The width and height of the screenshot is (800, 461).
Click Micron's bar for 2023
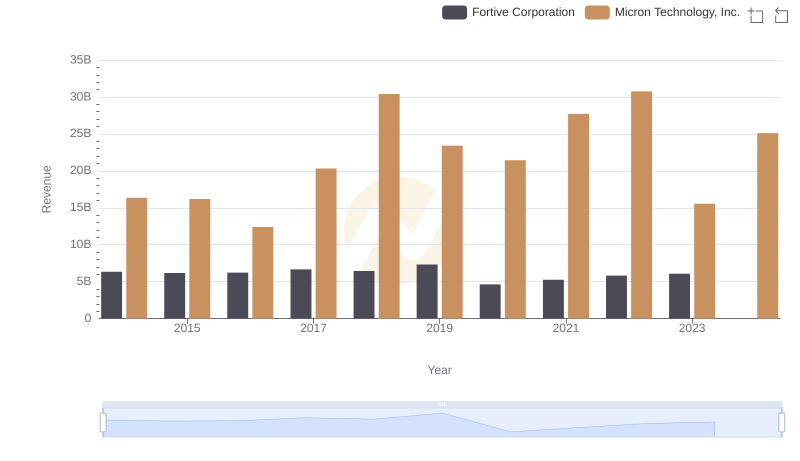click(705, 261)
